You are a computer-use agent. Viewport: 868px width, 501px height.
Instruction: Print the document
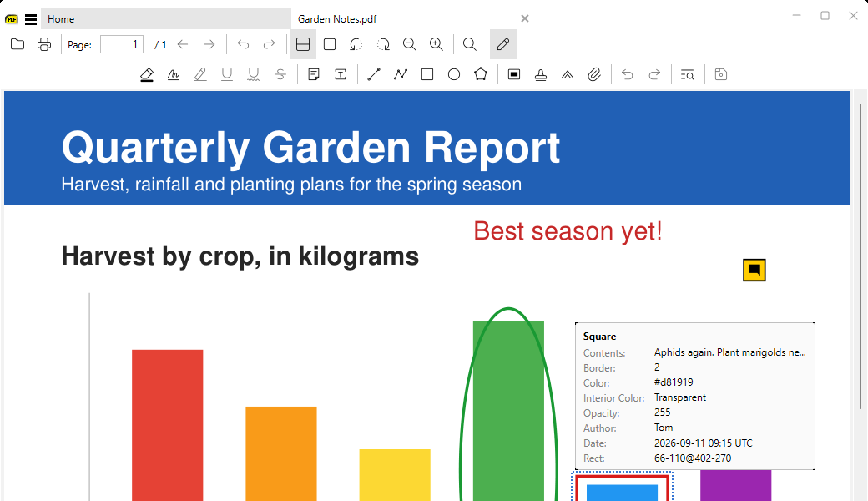pos(44,44)
